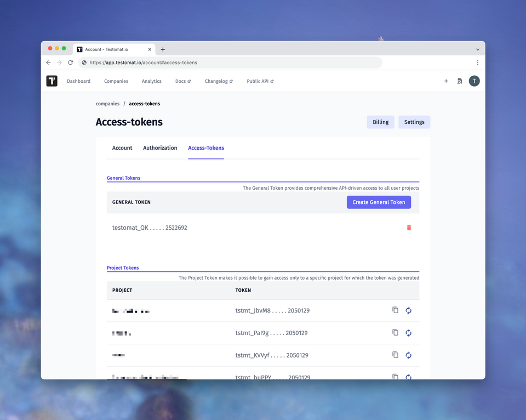
Task: Open the Changelog external link
Action: [x=219, y=81]
